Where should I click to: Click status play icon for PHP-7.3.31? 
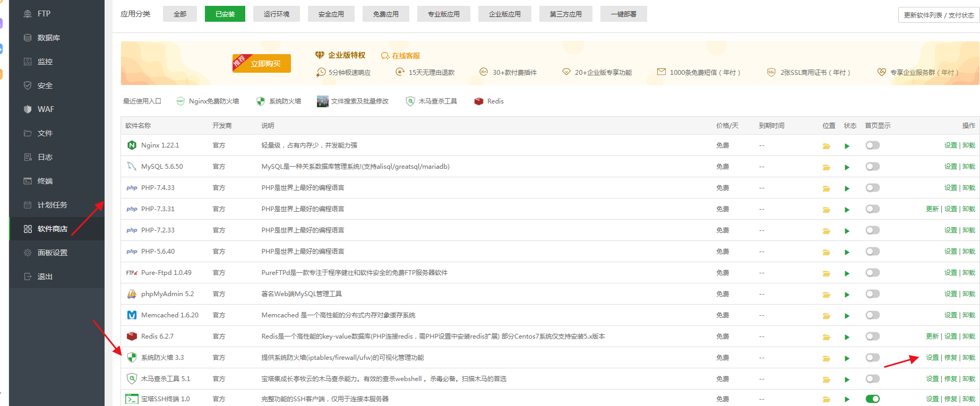pos(847,210)
